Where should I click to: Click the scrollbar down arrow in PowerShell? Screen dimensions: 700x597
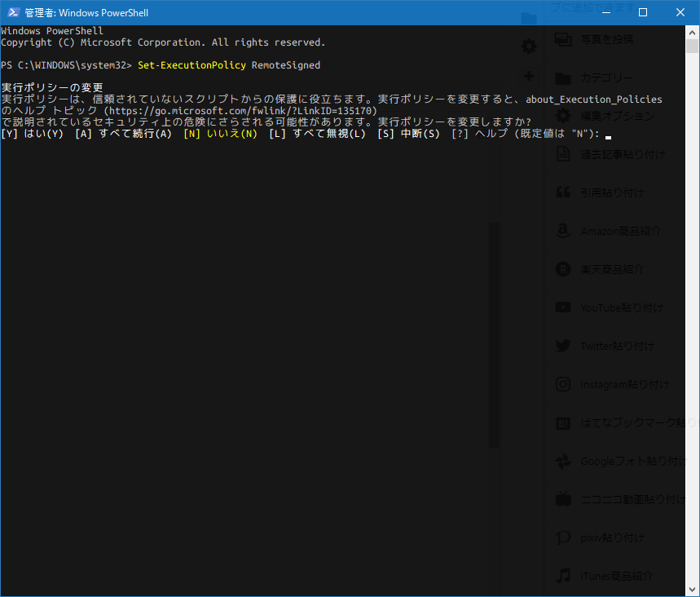coord(692,590)
